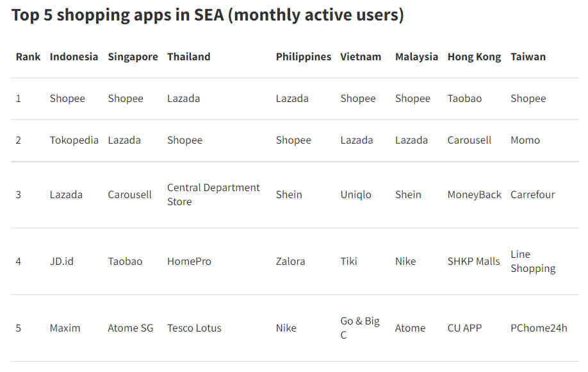Select the Taobao entry for Hong Kong
Image resolution: width=588 pixels, height=372 pixels.
coord(464,98)
